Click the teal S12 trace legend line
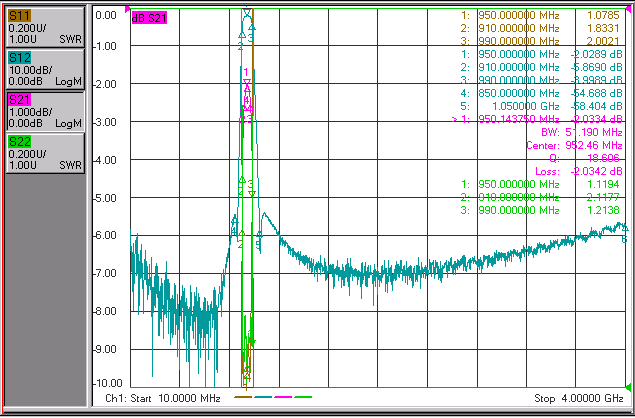Image resolution: width=635 pixels, height=418 pixels. coord(263,397)
